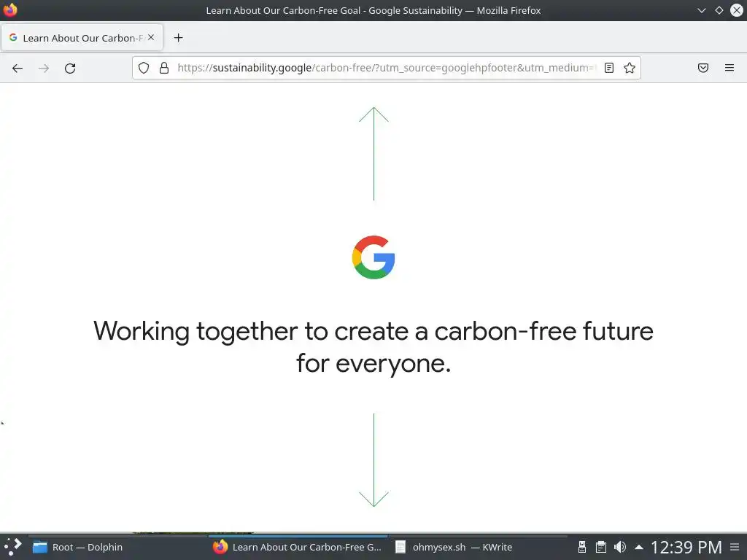
Task: Toggle reader view in address bar
Action: [609, 68]
